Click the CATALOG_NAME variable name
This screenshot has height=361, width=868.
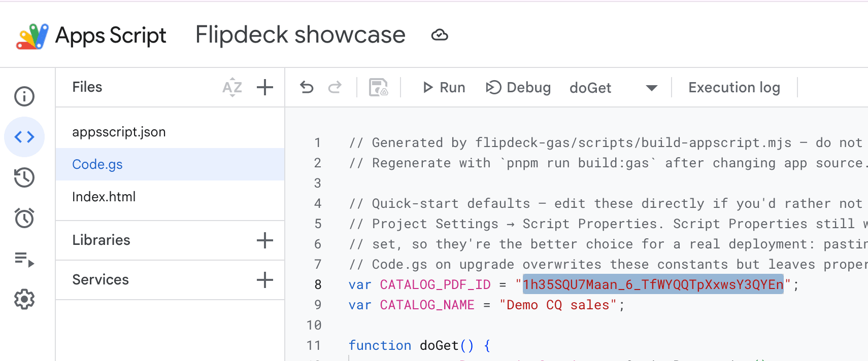pyautogui.click(x=427, y=305)
